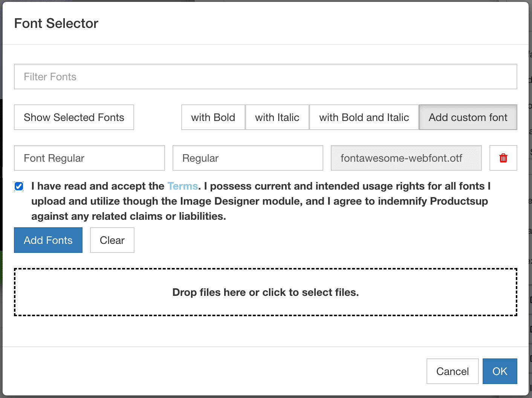Viewport: 532px width, 398px height.
Task: Filter fonts by 'with Italic'
Action: click(277, 117)
